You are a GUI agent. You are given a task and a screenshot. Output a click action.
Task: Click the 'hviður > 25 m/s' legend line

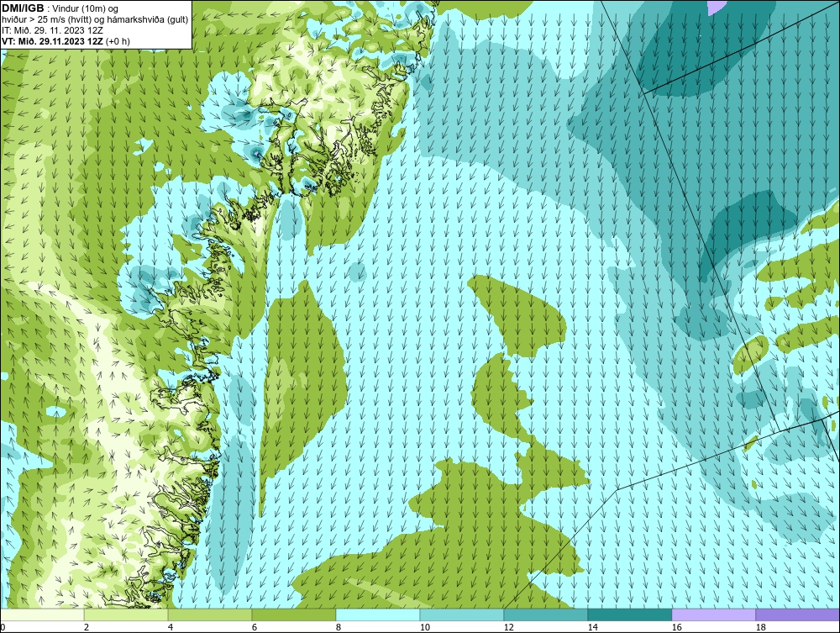95,19
